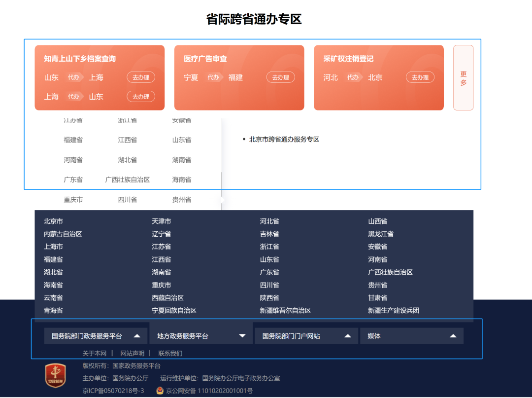Click the 联系我们 footer link
Viewport: 532px width, 398px height.
coord(170,354)
